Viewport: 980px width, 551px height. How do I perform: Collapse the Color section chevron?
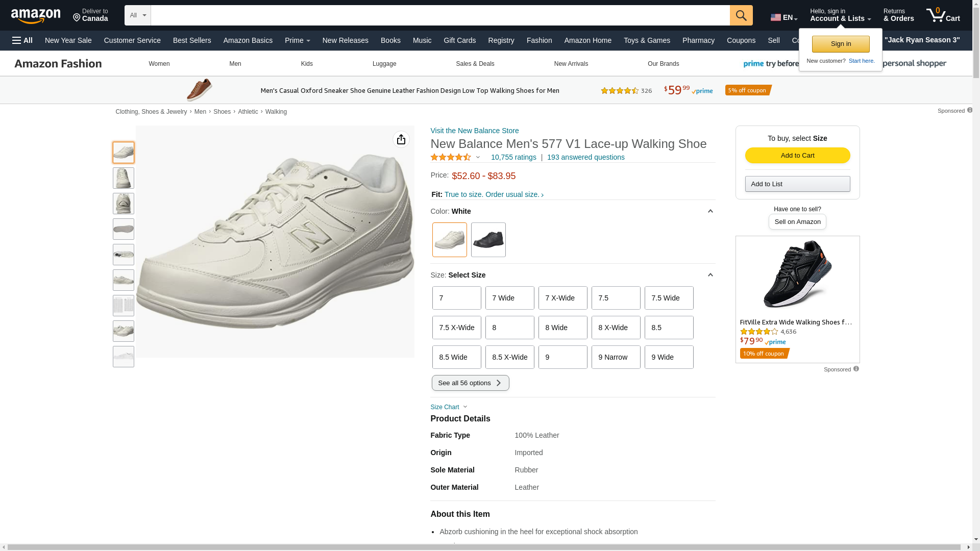(710, 211)
